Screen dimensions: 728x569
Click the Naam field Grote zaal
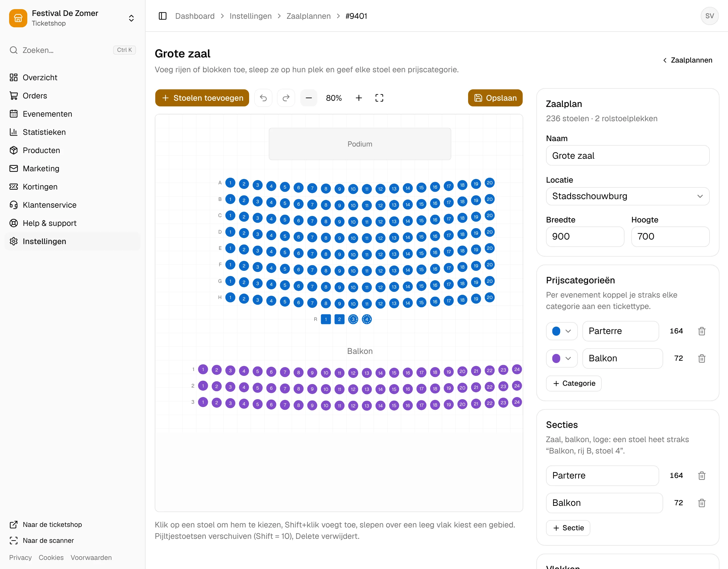pos(627,155)
